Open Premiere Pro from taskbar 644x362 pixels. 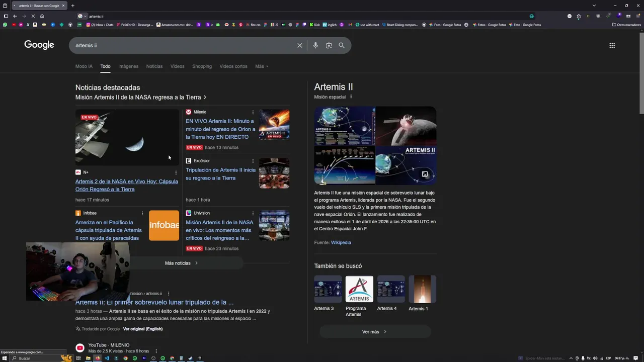point(144,358)
